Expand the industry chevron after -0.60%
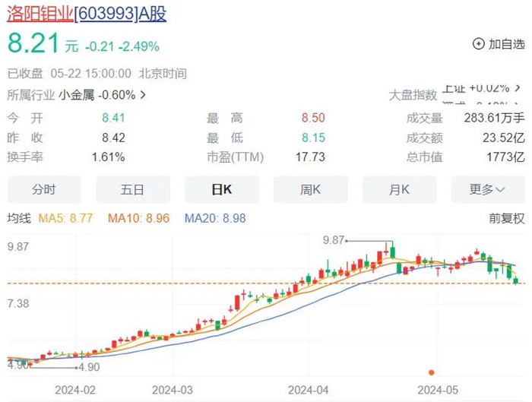 [143, 95]
